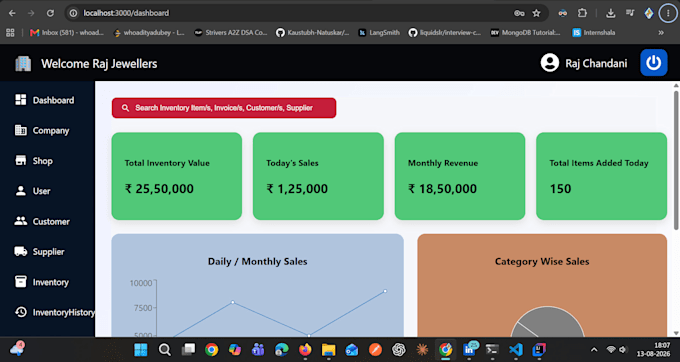Open the media control icon in Chrome toolbar
The image size is (680, 362).
[630, 13]
